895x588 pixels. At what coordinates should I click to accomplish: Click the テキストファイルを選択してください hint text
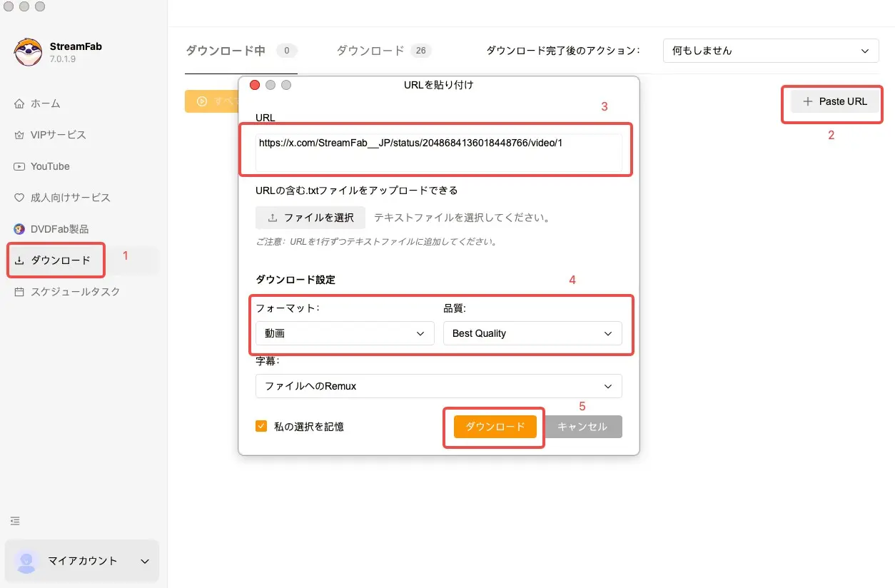(462, 218)
